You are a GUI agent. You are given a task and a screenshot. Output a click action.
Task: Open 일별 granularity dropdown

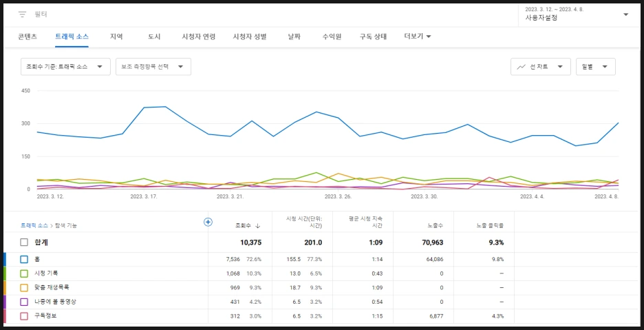596,67
